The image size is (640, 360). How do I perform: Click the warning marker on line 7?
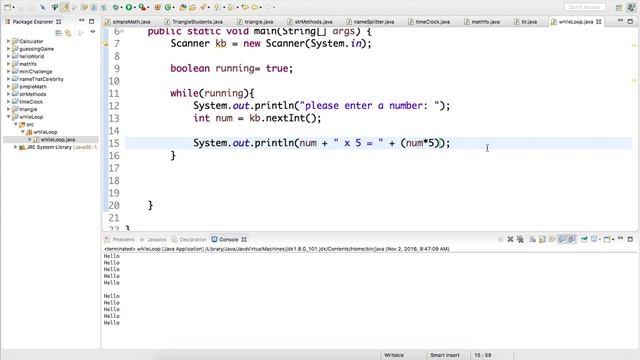point(106,44)
